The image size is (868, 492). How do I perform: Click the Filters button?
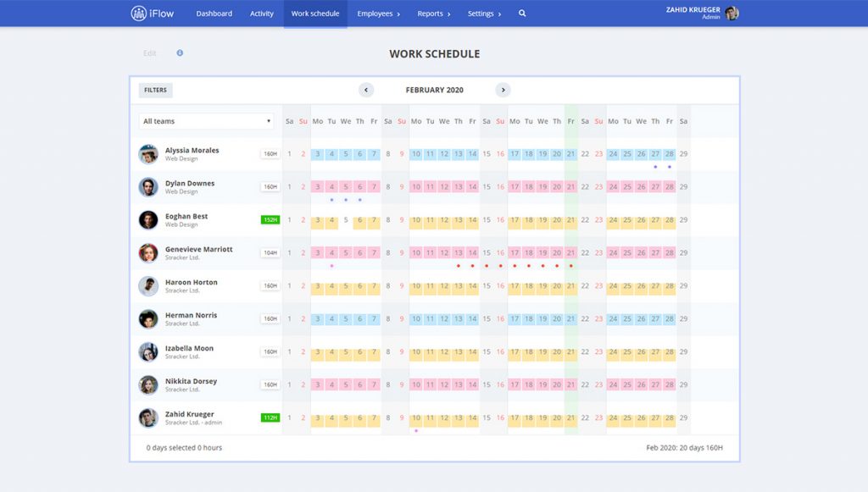[155, 90]
